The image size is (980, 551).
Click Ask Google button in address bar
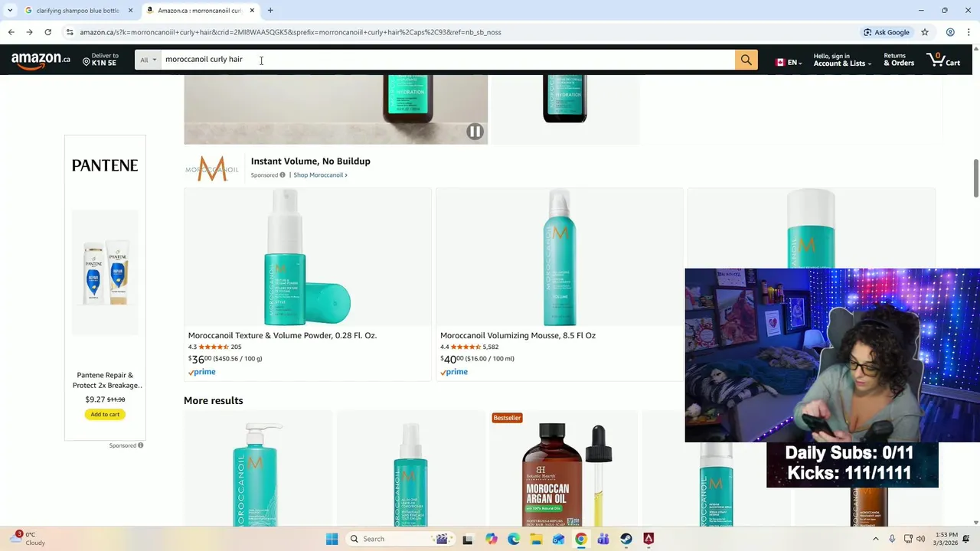(x=887, y=32)
